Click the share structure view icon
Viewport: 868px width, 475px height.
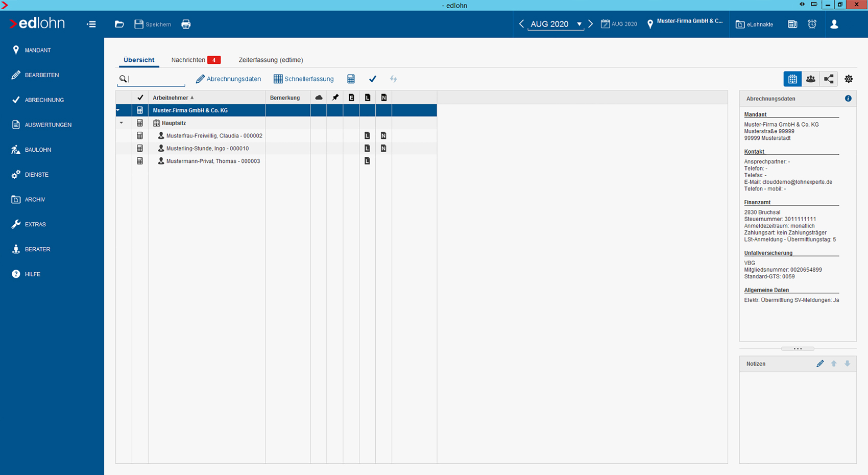(829, 79)
